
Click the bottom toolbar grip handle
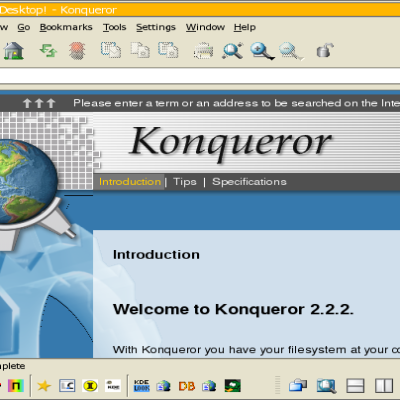[x=277, y=385]
